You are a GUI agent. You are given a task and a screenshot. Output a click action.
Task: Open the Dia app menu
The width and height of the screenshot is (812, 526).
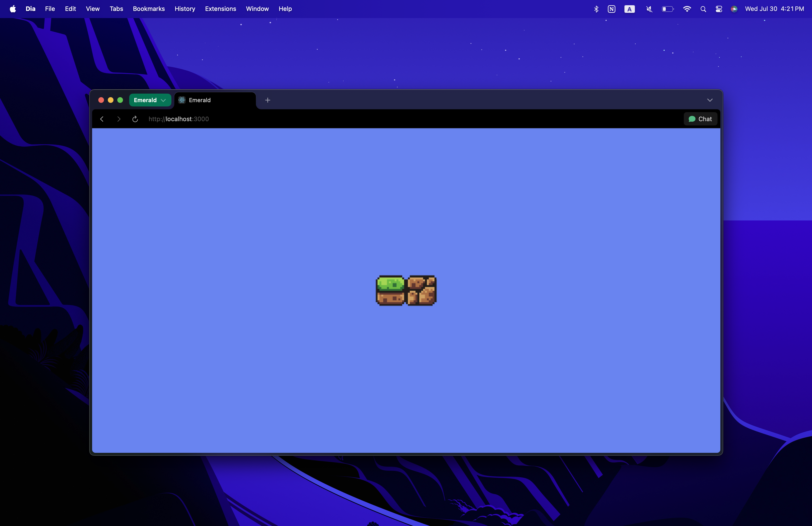pyautogui.click(x=30, y=9)
